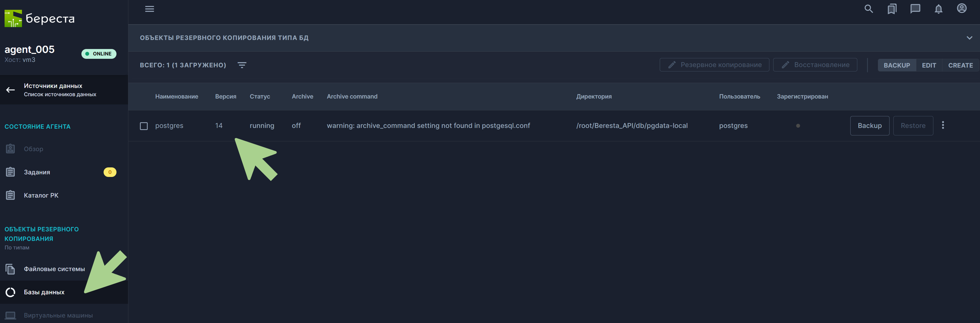Switch to EDIT mode toggle
Image resolution: width=980 pixels, height=323 pixels.
(x=929, y=65)
